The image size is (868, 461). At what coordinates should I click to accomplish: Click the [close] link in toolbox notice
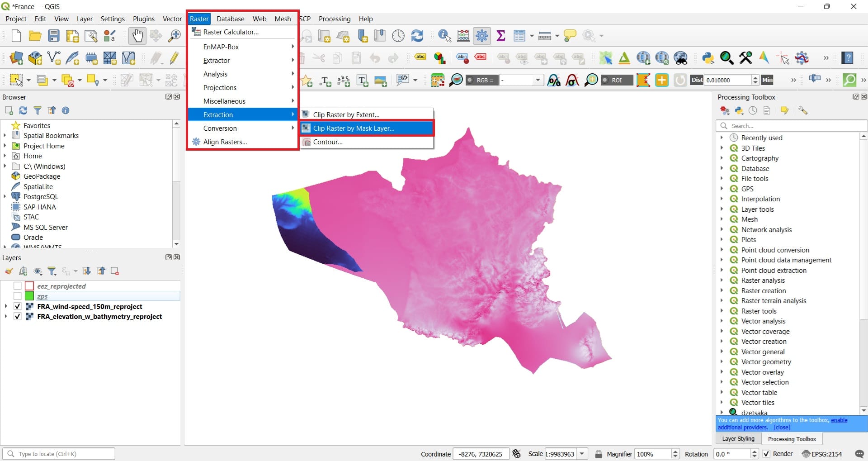[x=782, y=427]
